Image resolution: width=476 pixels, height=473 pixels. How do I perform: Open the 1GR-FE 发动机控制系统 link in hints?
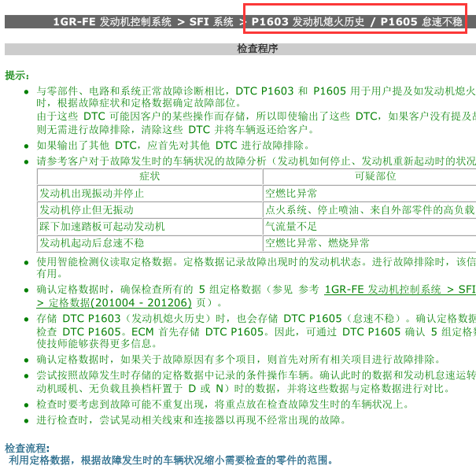point(382,290)
